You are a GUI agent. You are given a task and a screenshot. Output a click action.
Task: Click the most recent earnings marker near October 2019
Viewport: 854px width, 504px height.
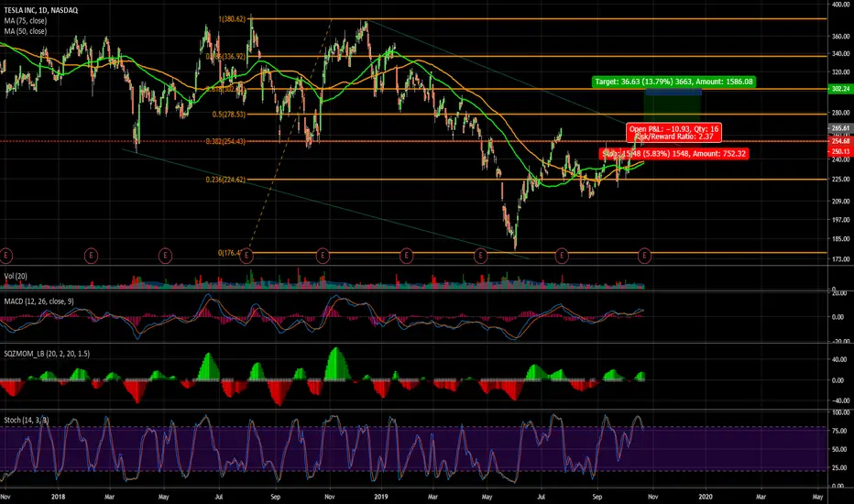645,255
